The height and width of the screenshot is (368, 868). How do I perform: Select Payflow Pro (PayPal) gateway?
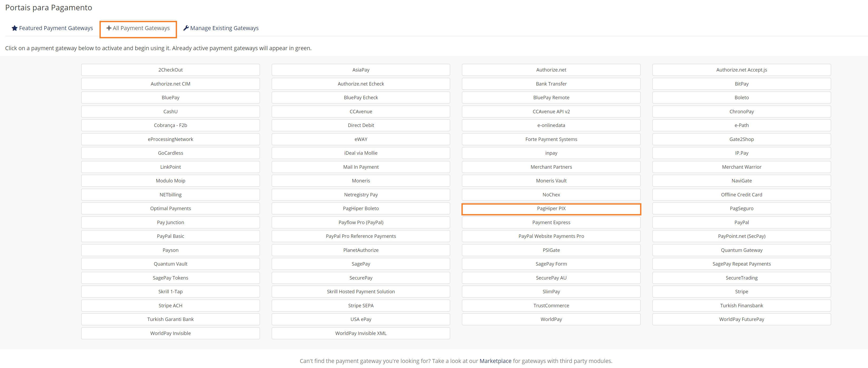pos(361,222)
